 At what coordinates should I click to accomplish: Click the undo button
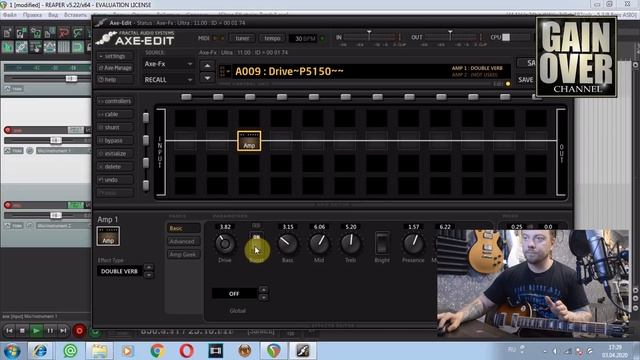point(115,180)
